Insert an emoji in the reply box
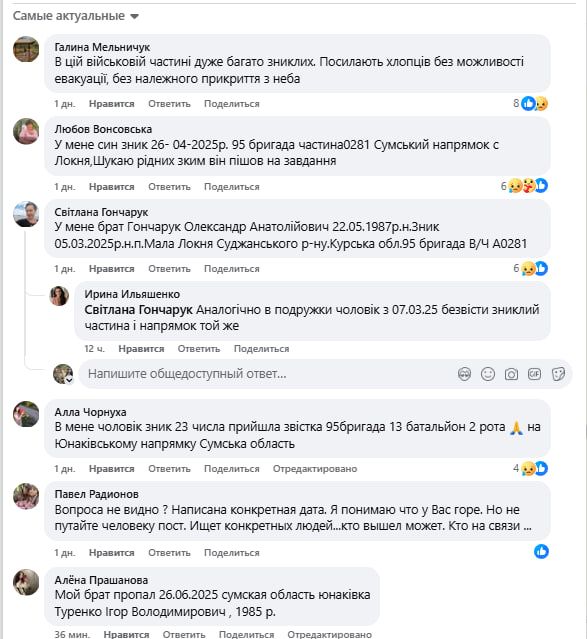The width and height of the screenshot is (587, 639). [488, 374]
